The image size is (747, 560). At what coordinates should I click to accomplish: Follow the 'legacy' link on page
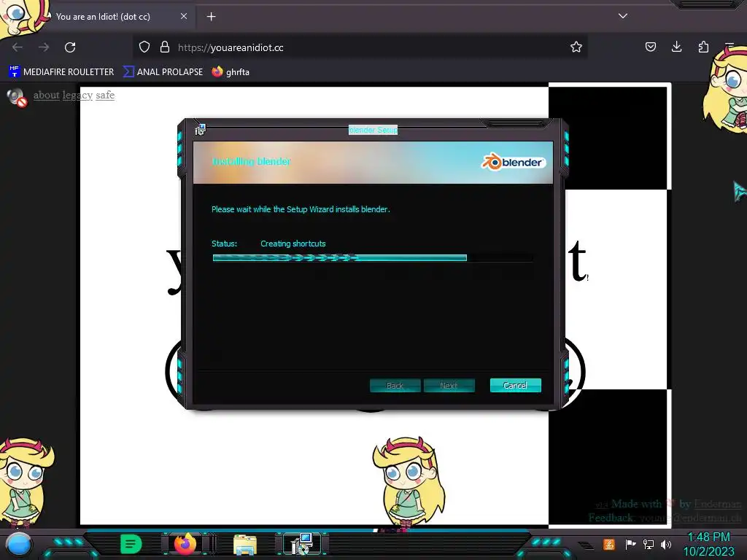(77, 95)
